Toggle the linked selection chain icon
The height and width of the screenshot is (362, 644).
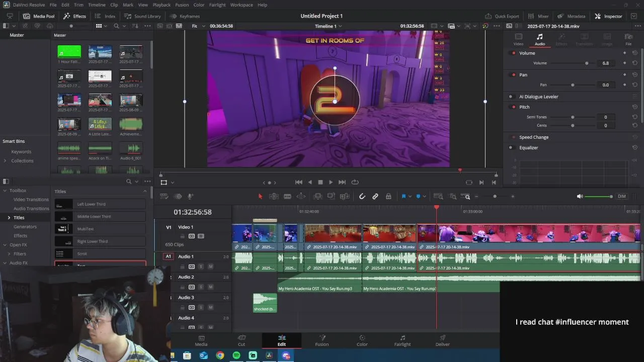coord(375,197)
